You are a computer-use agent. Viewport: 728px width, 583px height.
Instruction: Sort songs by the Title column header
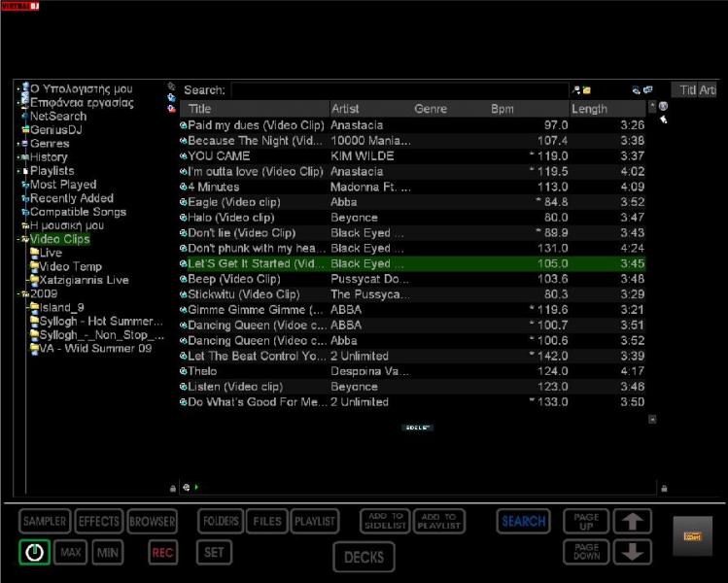click(255, 109)
